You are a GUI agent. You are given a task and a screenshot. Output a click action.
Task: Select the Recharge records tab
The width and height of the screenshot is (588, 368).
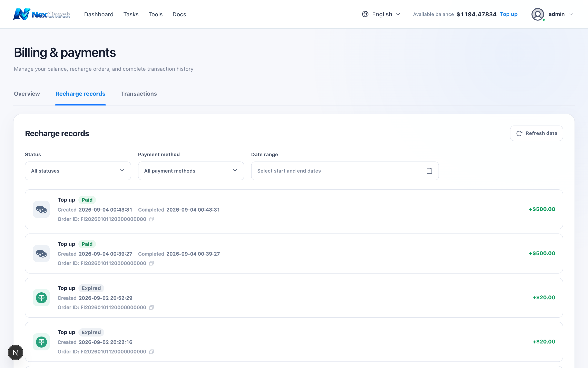pyautogui.click(x=80, y=94)
